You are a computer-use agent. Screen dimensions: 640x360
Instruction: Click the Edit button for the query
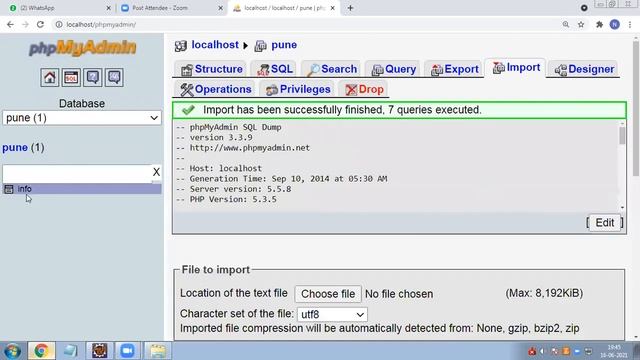[604, 223]
